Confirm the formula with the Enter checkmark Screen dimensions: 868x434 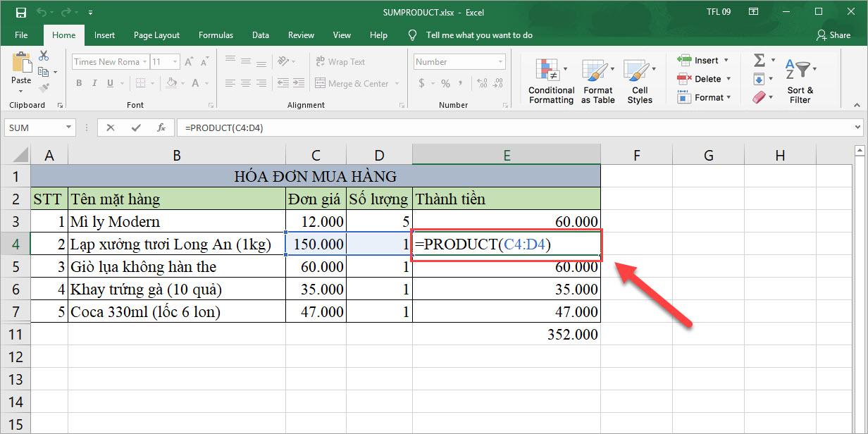[135, 128]
